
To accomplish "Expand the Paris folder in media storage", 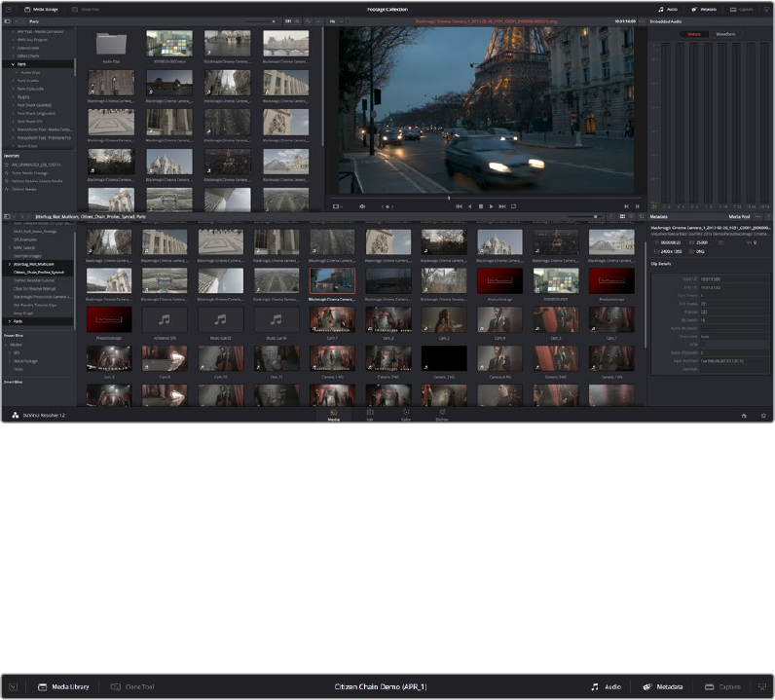I will point(12,64).
